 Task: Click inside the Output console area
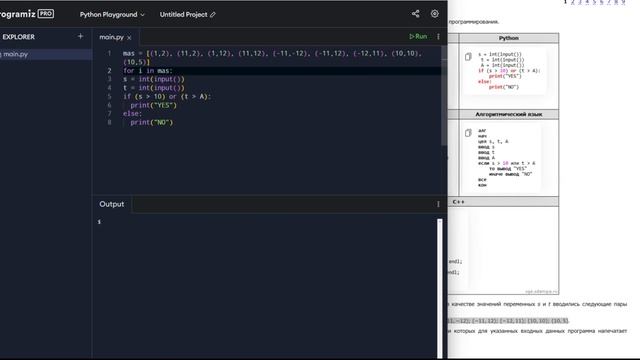tap(265, 286)
